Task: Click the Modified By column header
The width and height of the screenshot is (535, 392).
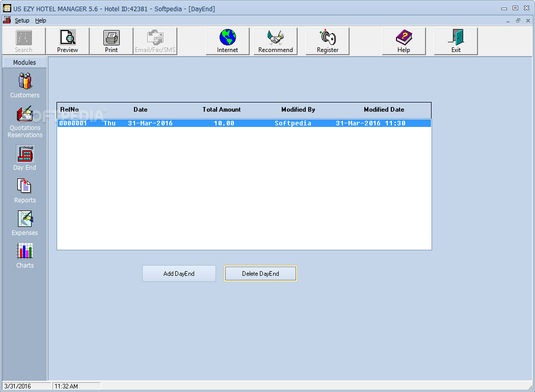Action: click(x=298, y=110)
